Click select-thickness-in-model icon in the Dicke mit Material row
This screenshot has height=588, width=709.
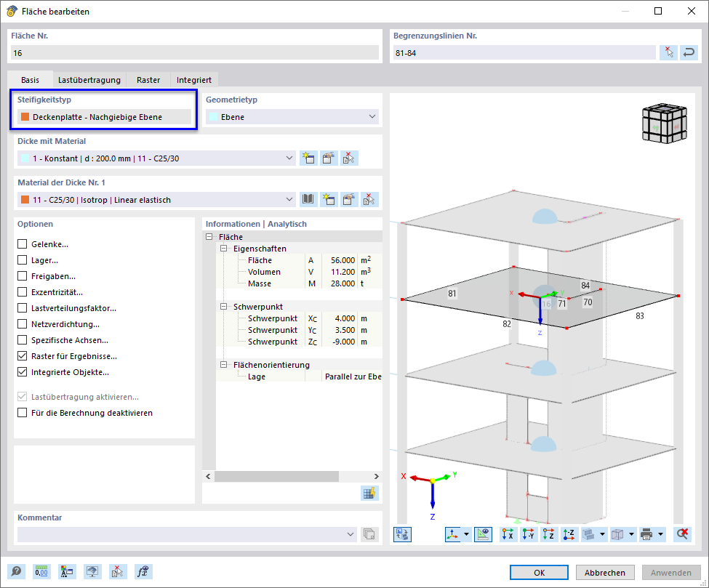coord(349,158)
